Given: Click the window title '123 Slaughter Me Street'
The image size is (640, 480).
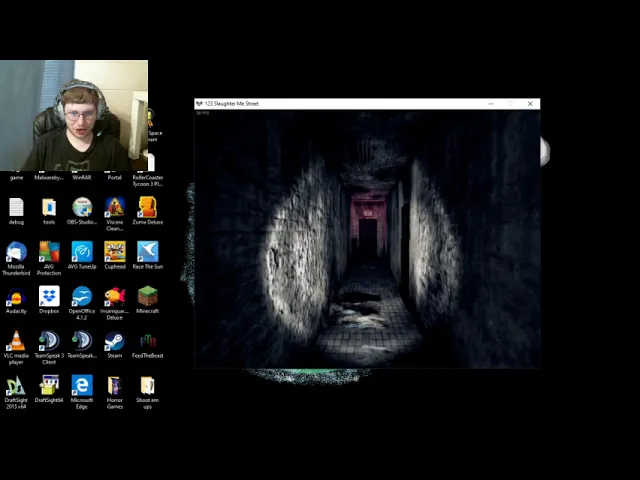Looking at the screenshot, I should click(231, 104).
